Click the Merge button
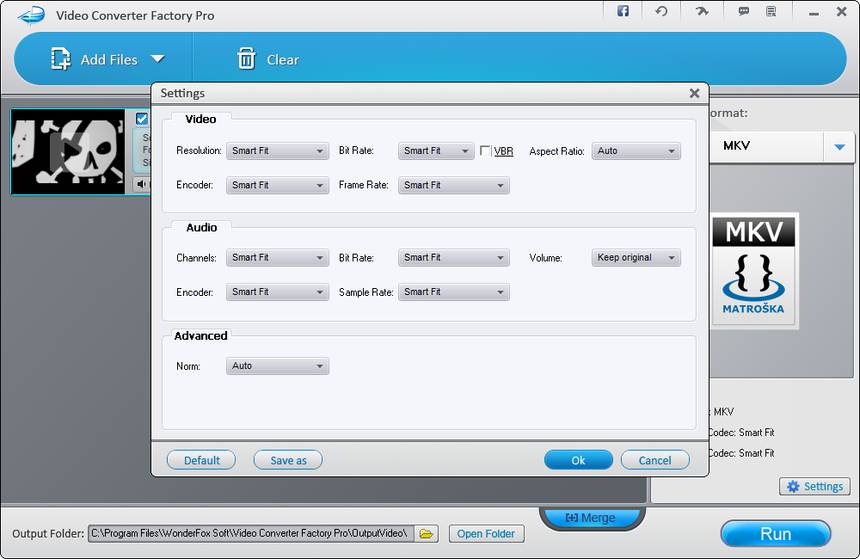 (x=591, y=518)
